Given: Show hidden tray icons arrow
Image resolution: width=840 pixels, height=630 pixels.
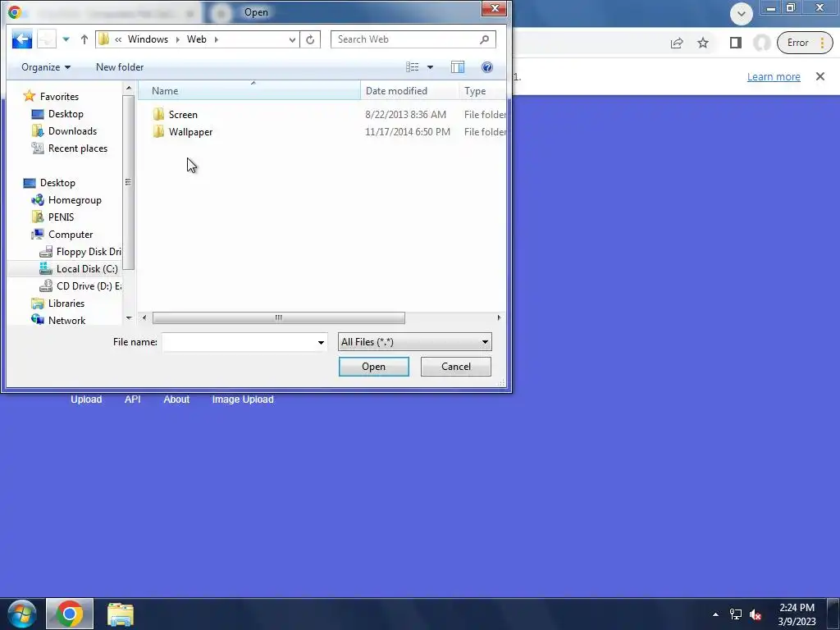Looking at the screenshot, I should tap(715, 614).
